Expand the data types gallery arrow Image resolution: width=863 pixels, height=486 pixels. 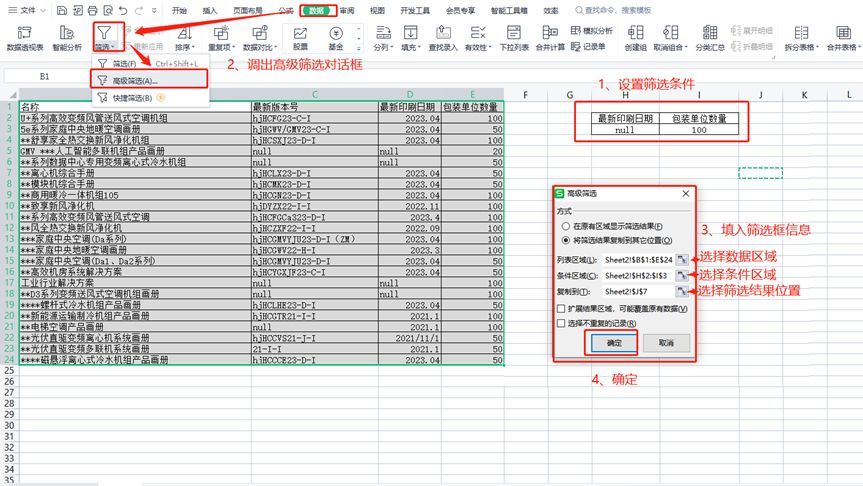pos(358,49)
